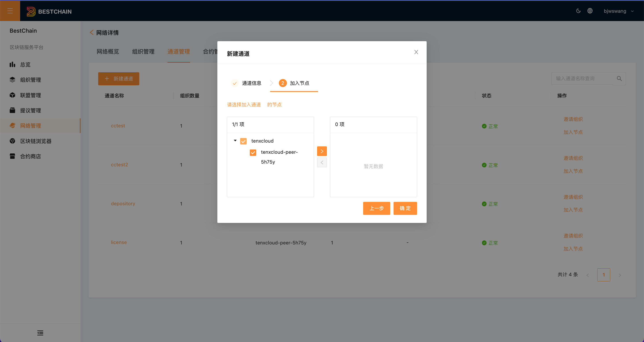
Task: Go to the 通道信息 step
Action: (x=246, y=83)
